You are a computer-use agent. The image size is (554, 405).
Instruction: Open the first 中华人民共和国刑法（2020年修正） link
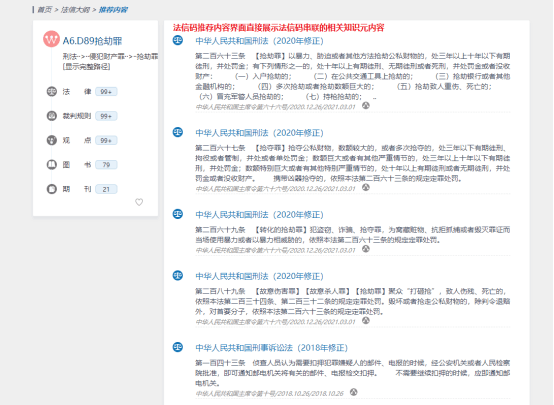[259, 41]
